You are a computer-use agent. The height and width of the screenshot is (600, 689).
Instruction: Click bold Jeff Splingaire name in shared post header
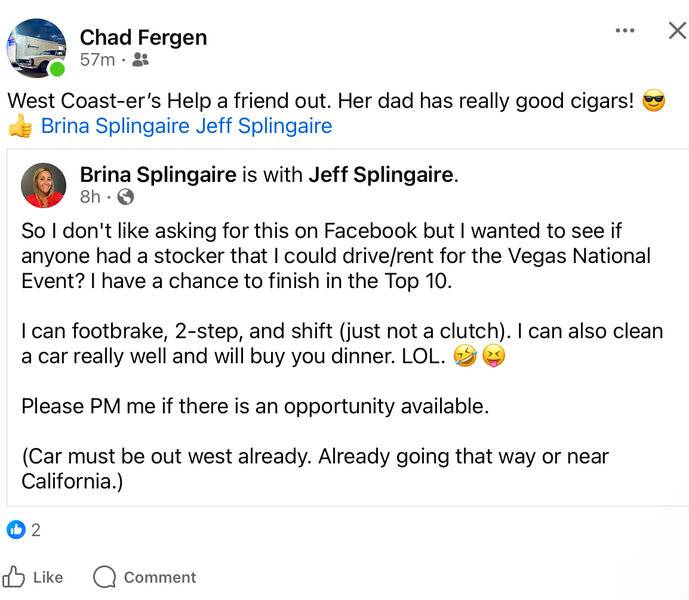point(381,174)
